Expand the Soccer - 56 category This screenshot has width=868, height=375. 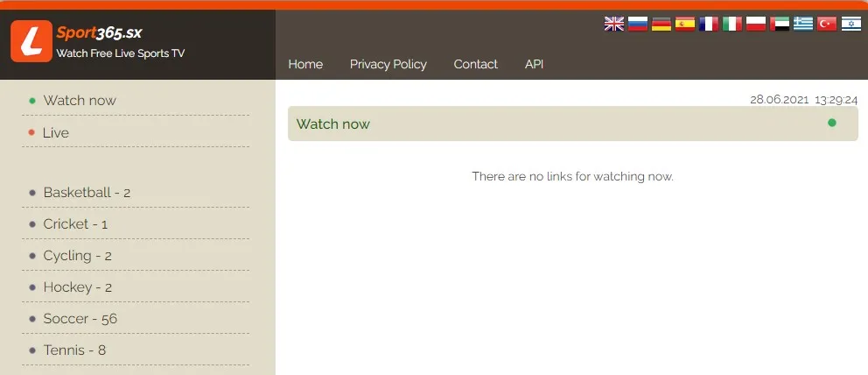80,319
